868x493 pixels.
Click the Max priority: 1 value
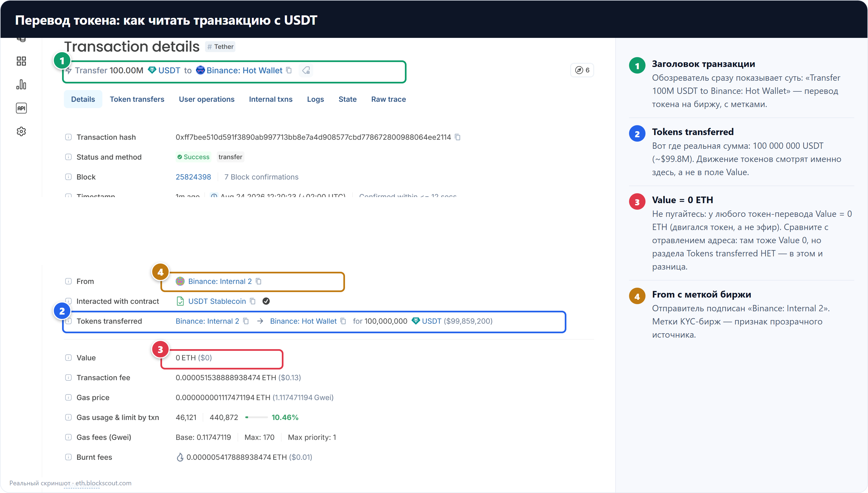point(312,438)
